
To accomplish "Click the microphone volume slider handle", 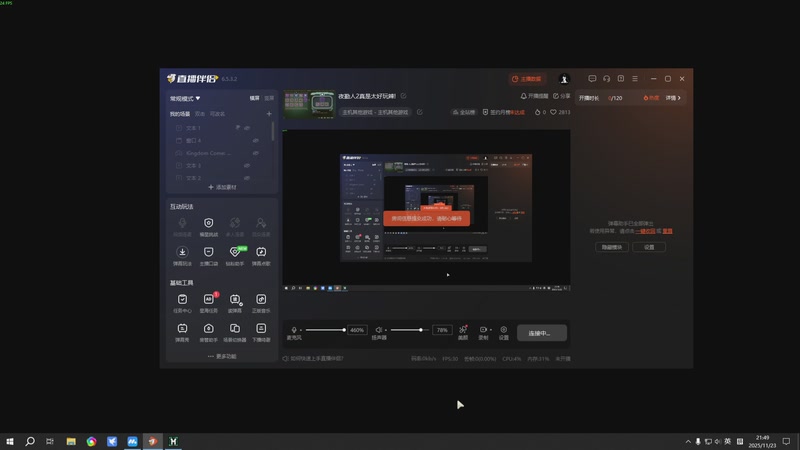I will (x=344, y=330).
